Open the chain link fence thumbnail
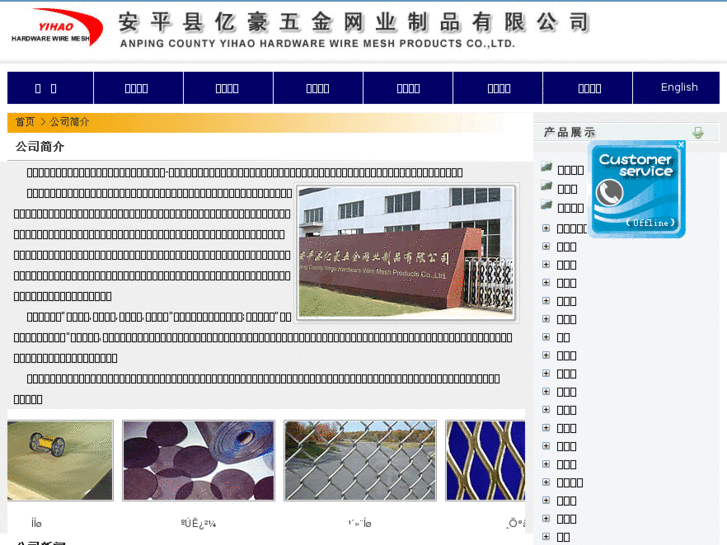The height and width of the screenshot is (545, 727). coord(360,461)
